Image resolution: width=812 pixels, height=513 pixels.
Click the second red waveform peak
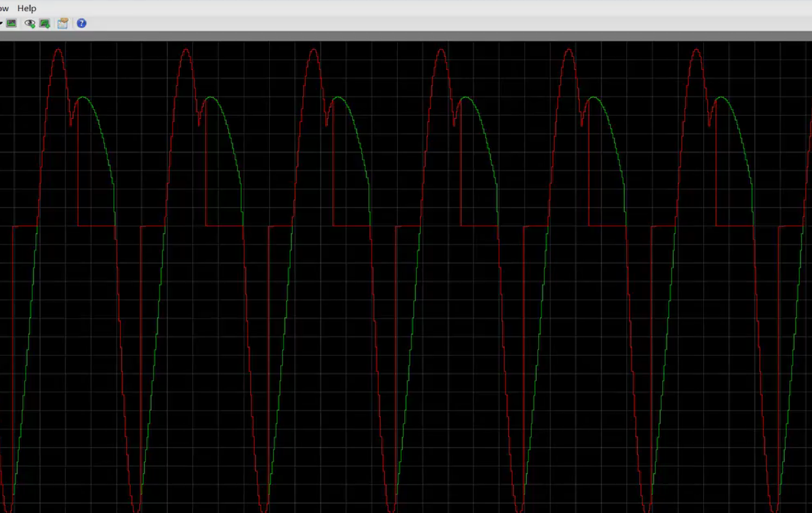[x=186, y=50]
